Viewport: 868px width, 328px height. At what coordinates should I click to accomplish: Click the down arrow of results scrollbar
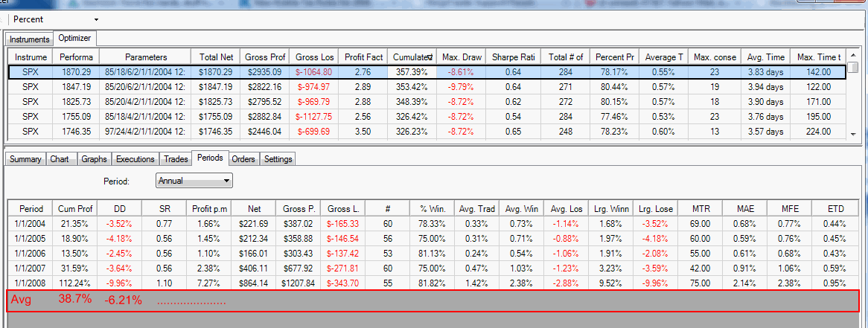(x=852, y=135)
